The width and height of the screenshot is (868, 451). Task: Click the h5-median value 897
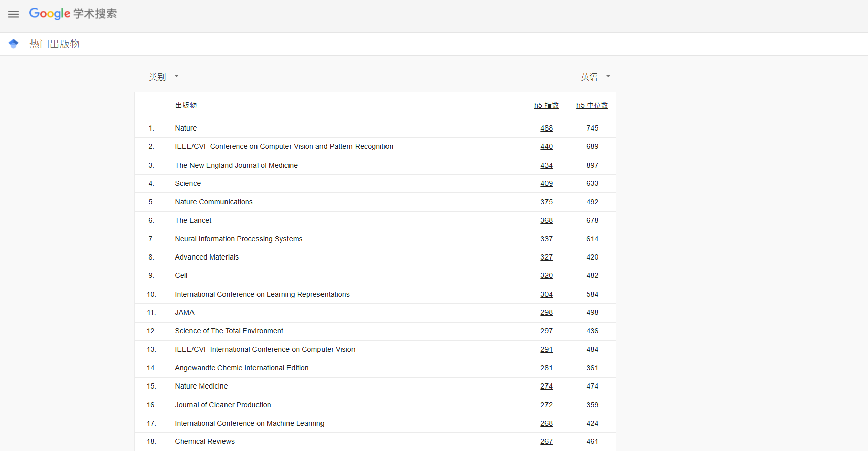[592, 165]
